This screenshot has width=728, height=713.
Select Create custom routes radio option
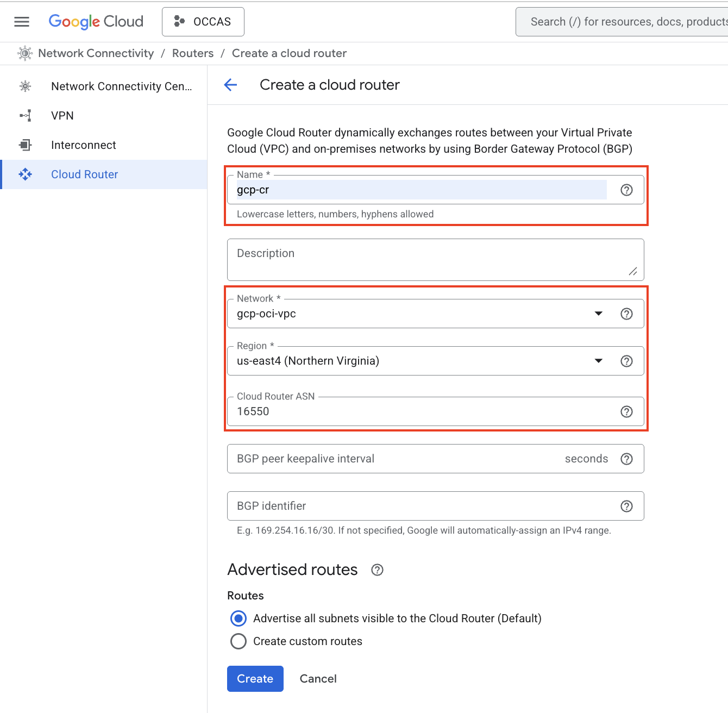(239, 641)
